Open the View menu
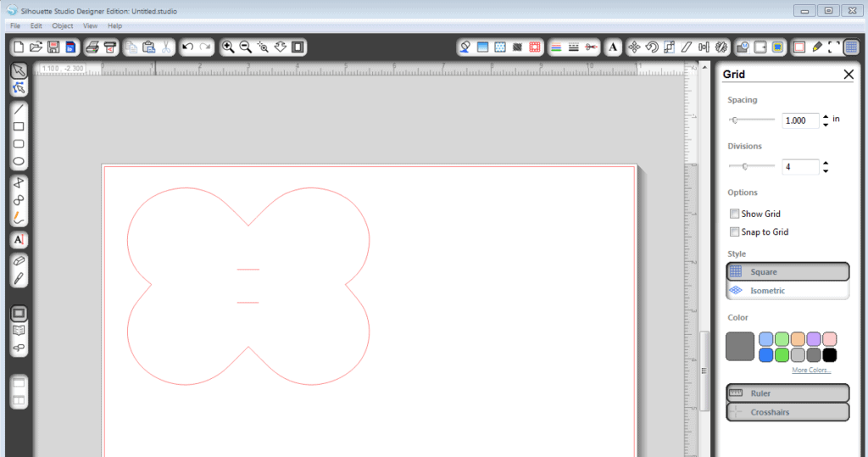 pos(90,26)
